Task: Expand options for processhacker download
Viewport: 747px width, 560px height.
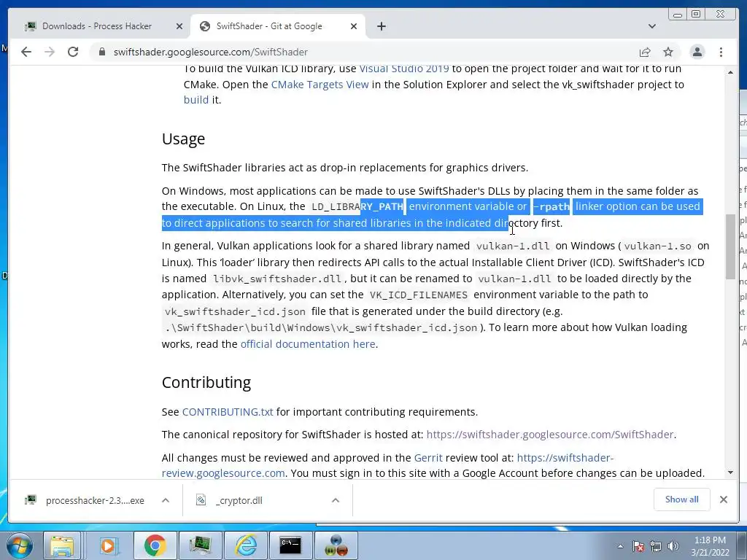Action: (x=166, y=500)
